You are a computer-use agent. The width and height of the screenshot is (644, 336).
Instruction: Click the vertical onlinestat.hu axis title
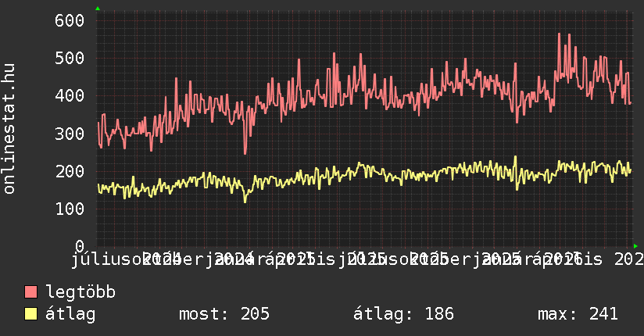tap(9, 129)
